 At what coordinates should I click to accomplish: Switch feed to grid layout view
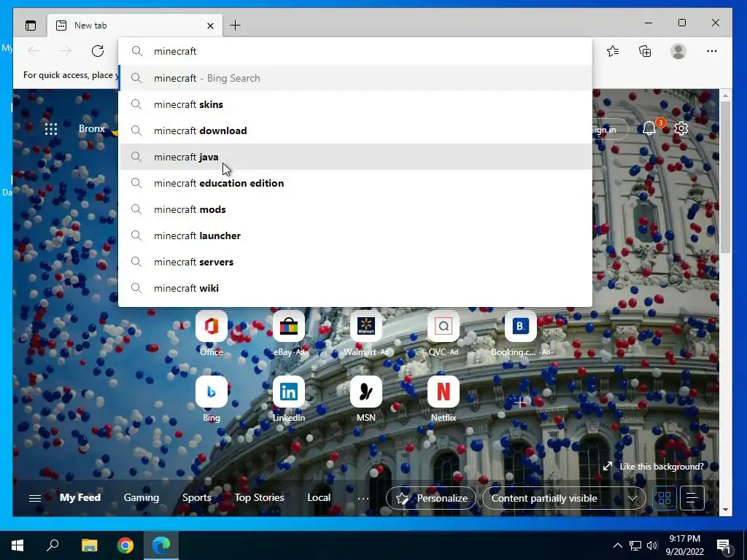(664, 498)
